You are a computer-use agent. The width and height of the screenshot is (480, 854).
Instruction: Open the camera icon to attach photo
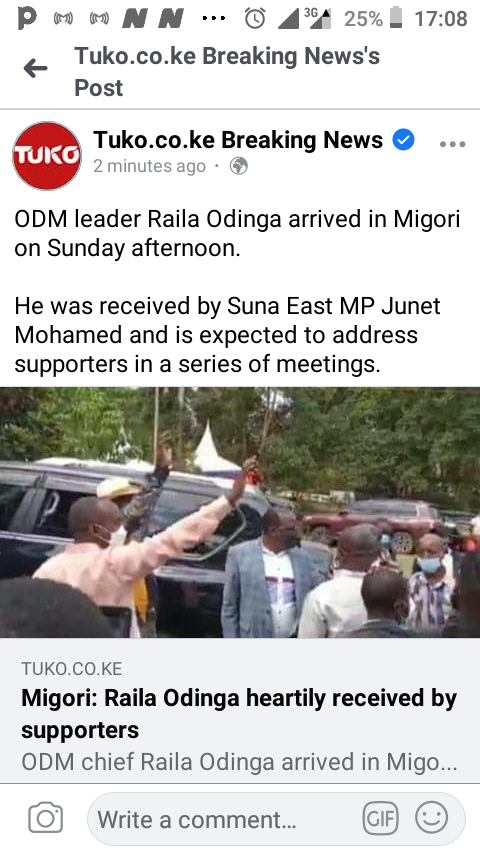(x=45, y=818)
